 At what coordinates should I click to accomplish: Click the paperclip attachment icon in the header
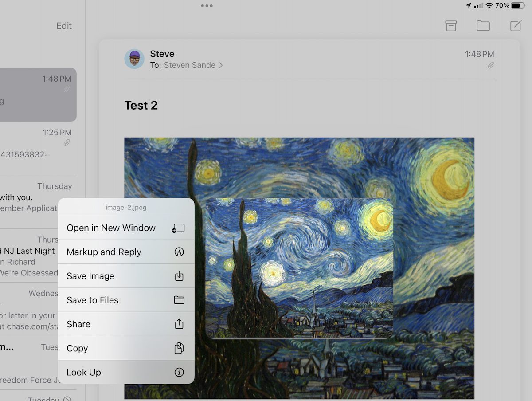(491, 65)
